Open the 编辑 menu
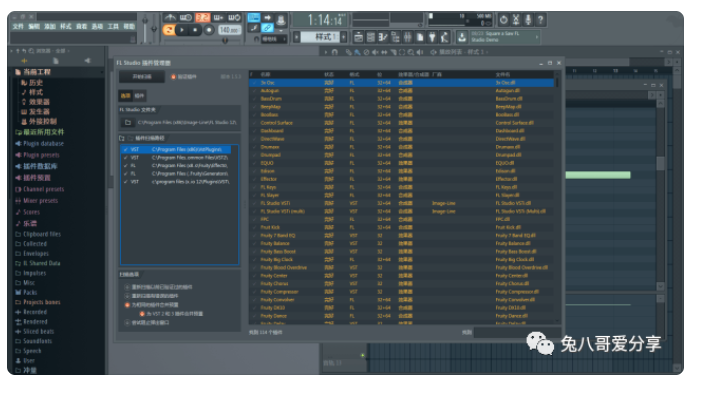 tap(34, 26)
